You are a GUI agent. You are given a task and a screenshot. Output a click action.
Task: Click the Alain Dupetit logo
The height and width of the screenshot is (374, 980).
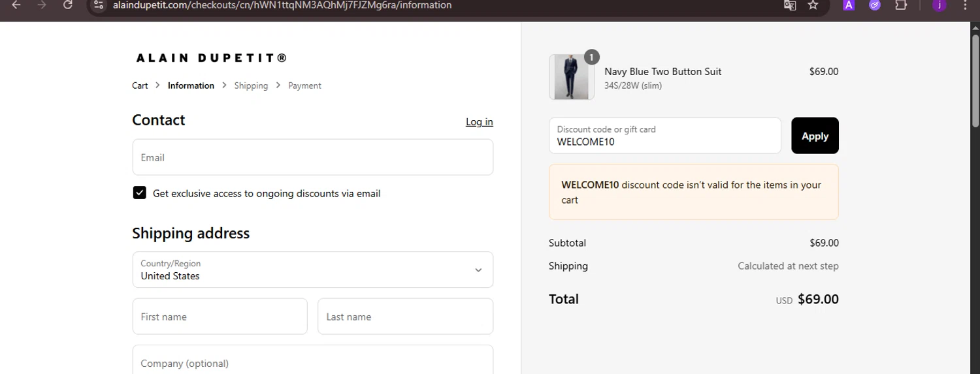212,58
